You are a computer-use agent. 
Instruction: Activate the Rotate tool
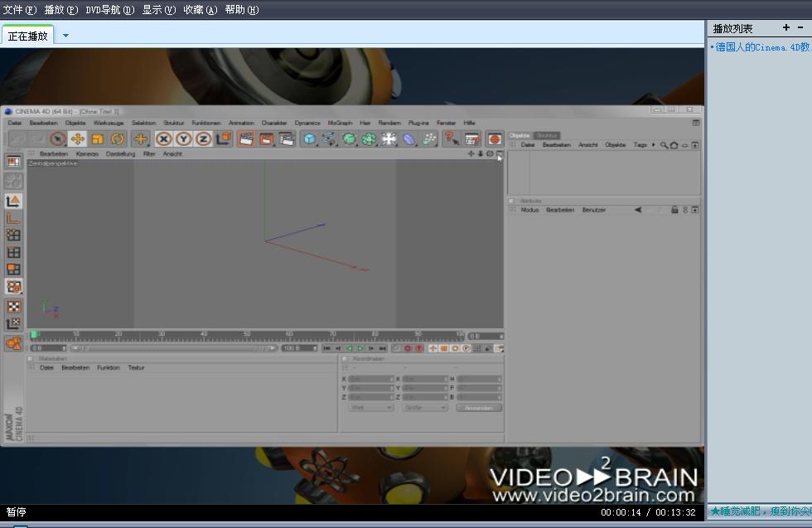point(118,138)
